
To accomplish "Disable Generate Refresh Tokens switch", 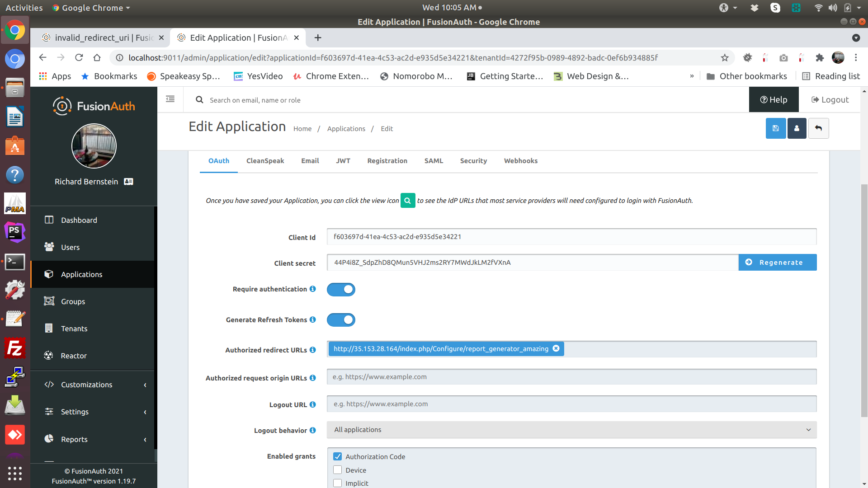I will [341, 320].
